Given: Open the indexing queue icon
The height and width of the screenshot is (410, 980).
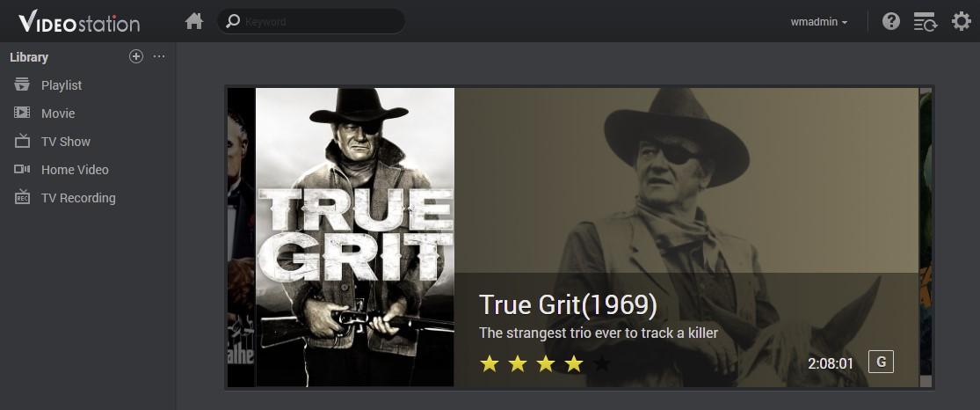Looking at the screenshot, I should tap(925, 22).
